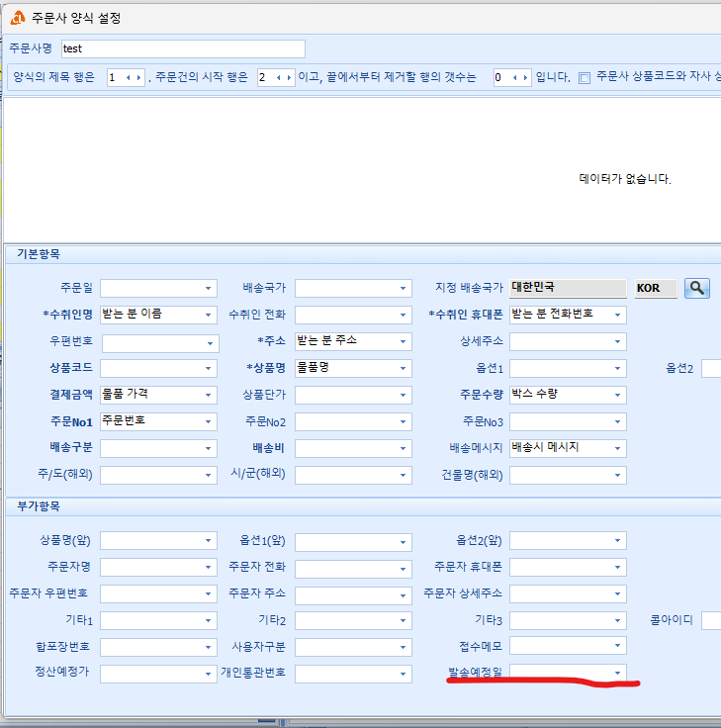Open the 주문일 dropdown
Screen dimensions: 721x728
(208, 288)
